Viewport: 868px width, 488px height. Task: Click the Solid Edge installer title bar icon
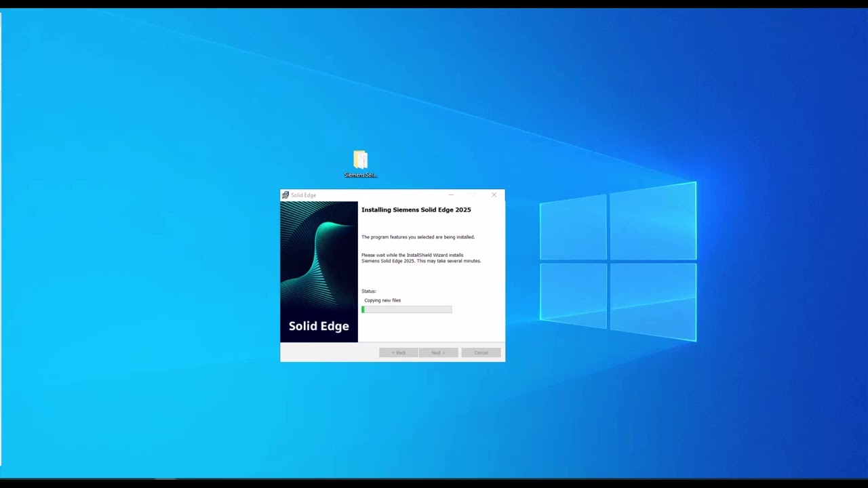pyautogui.click(x=285, y=195)
